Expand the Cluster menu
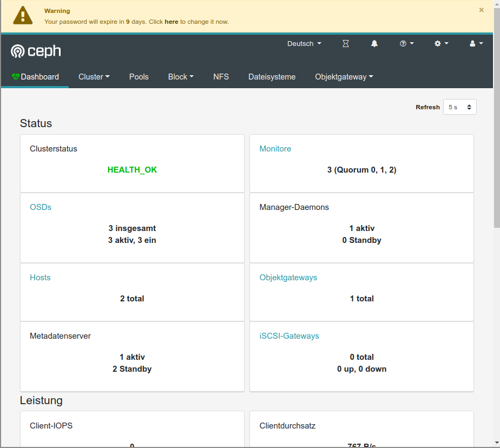500x448 pixels. [x=94, y=77]
